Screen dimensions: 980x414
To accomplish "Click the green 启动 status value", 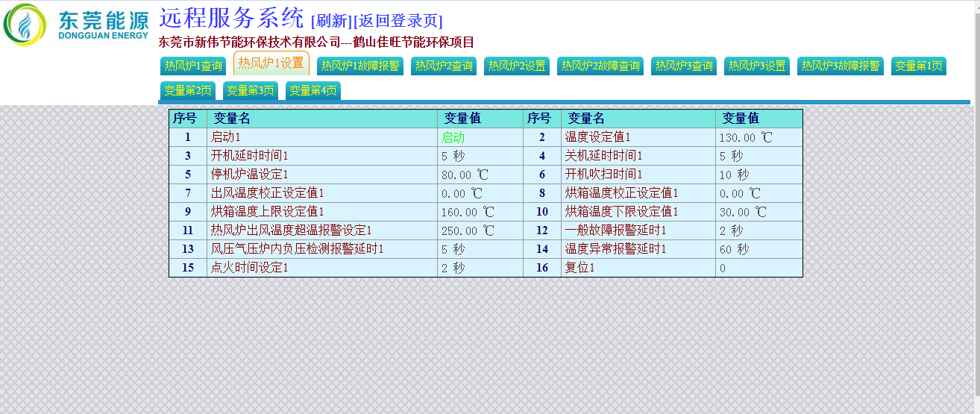I will 453,138.
